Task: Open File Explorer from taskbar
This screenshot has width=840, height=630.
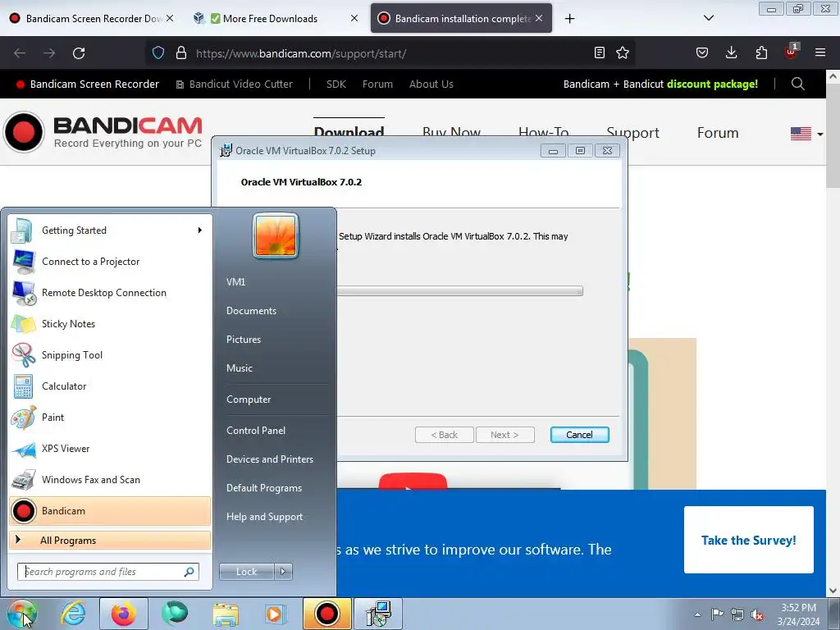Action: tap(226, 614)
